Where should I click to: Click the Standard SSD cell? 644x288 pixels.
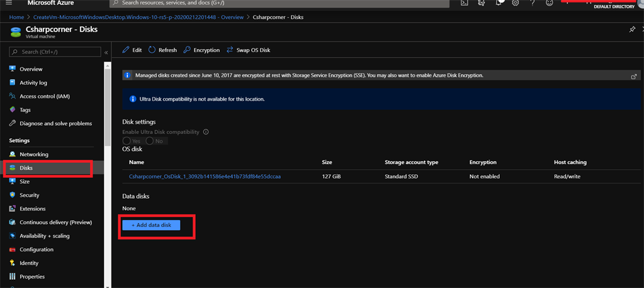tap(400, 177)
